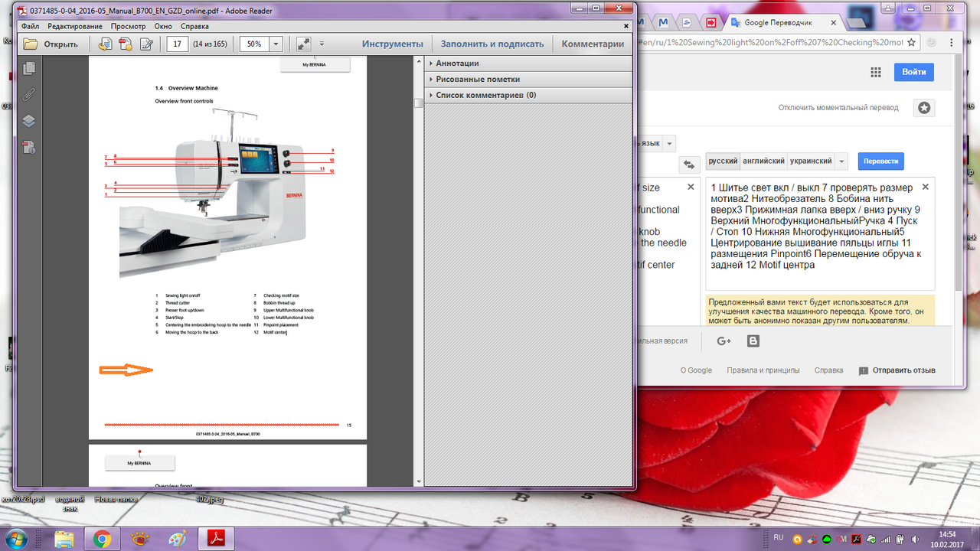980x551 pixels.
Task: Open the source language dropdown arrow
Action: pos(670,143)
